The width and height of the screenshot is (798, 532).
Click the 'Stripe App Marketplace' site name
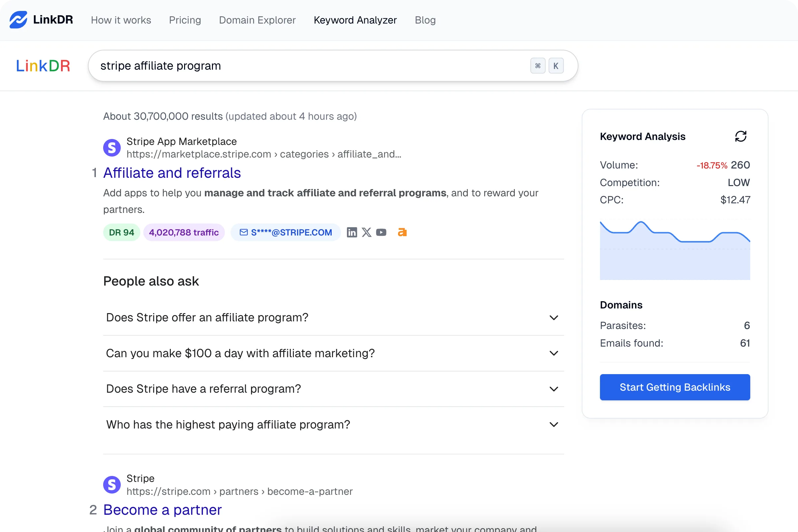pos(181,142)
